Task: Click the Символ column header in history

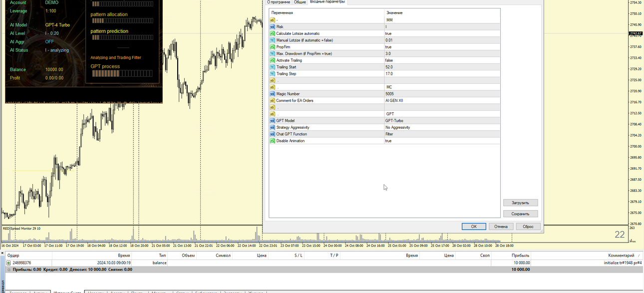Action: [x=215, y=255]
